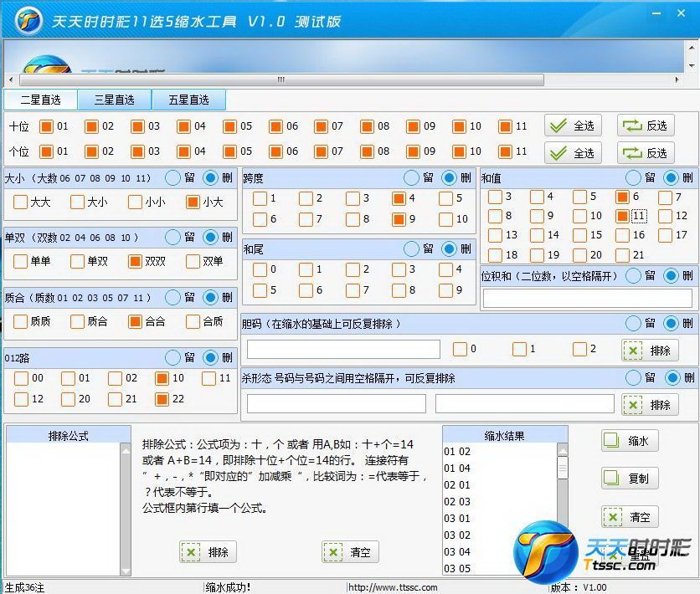
Task: Click 排除 button under formula description
Action: point(208,552)
